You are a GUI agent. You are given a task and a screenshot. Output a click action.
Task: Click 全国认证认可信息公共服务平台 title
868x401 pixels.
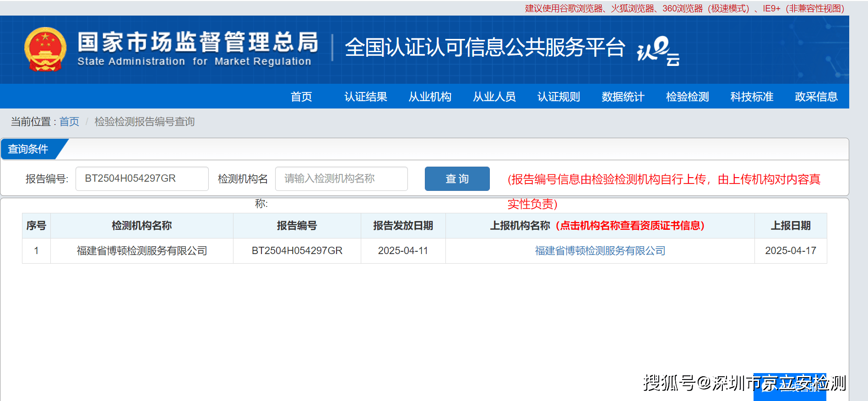pos(485,48)
